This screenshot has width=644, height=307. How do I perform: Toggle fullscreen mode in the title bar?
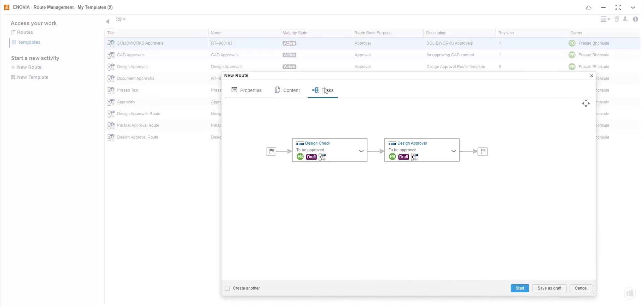pyautogui.click(x=618, y=7)
